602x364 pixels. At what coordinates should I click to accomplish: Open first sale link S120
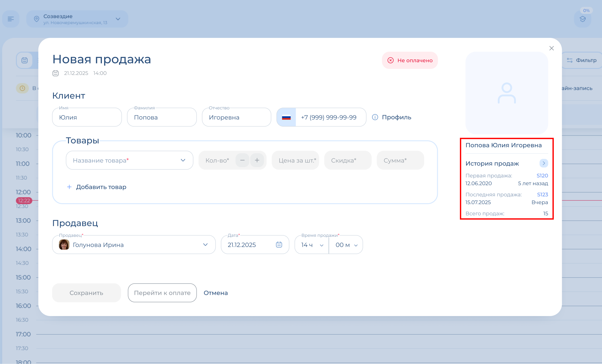tap(542, 175)
